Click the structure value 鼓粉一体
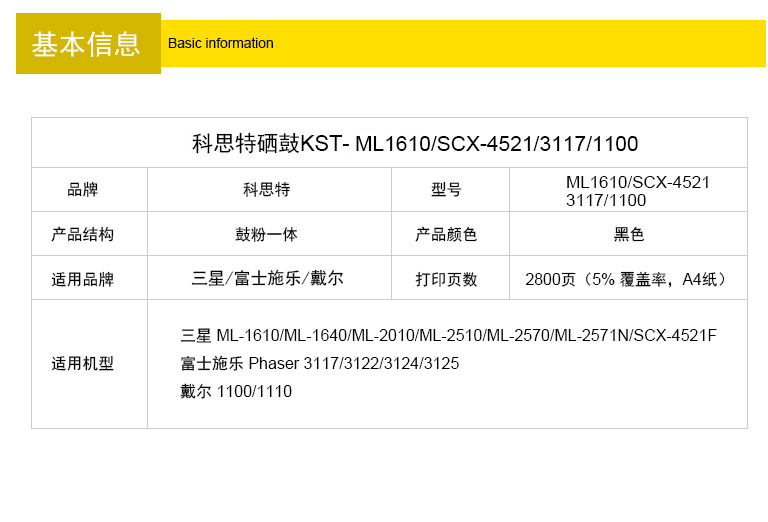The image size is (768, 522). [267, 234]
